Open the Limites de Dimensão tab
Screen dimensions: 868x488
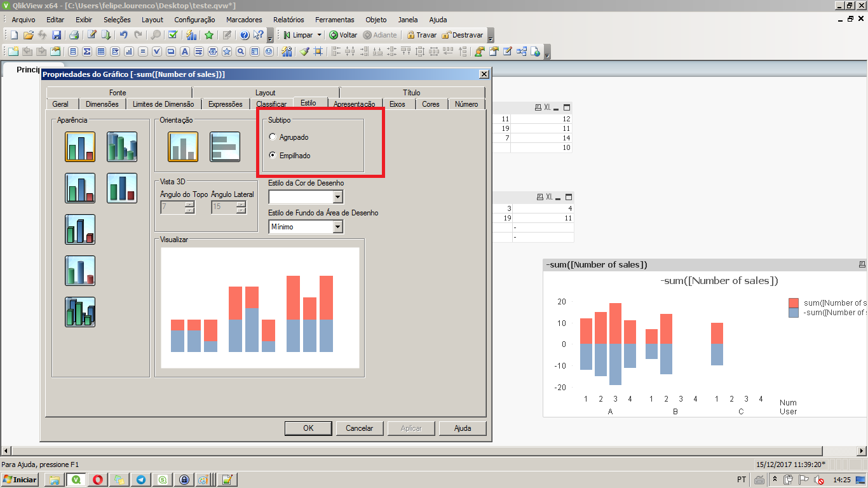pyautogui.click(x=163, y=104)
